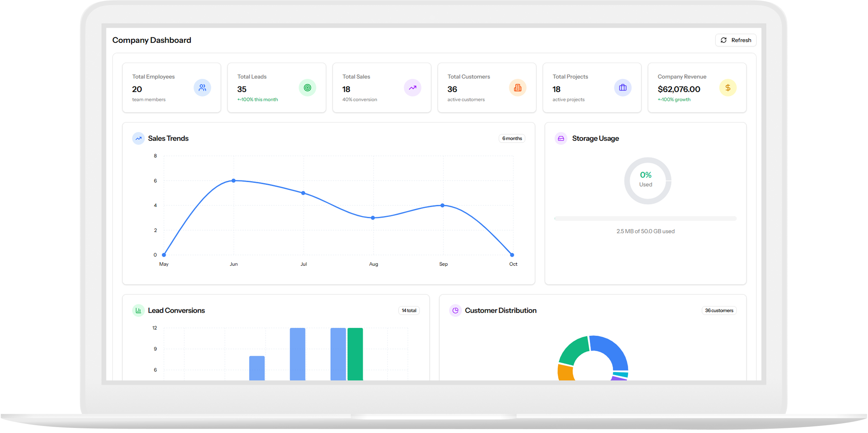The height and width of the screenshot is (433, 868).
Task: Click the green bar in Lead Conversions
Action: click(355, 354)
